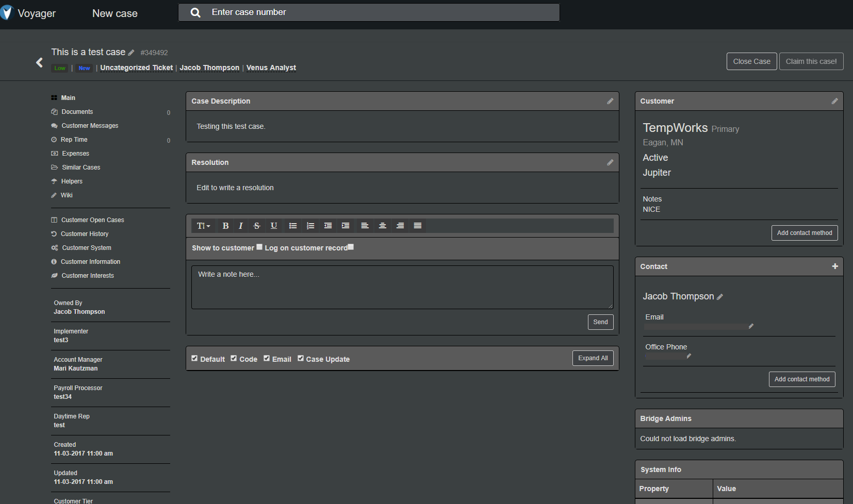
Task: Edit Jacob Thompson contact name pencil
Action: point(720,297)
